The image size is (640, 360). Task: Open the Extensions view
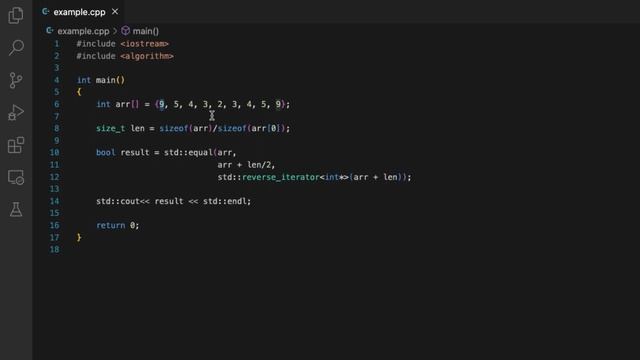click(16, 145)
